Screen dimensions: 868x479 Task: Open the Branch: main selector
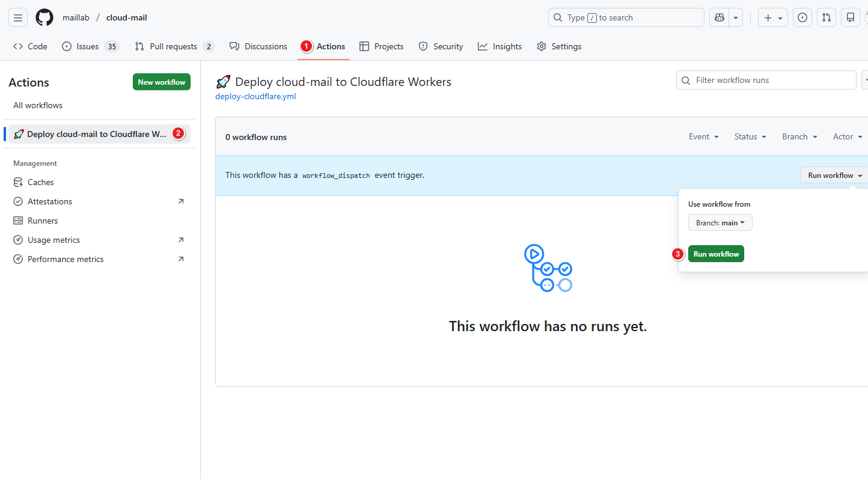point(720,223)
